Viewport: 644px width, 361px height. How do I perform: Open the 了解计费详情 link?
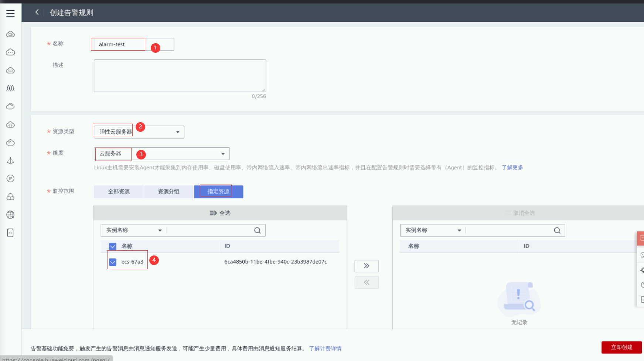(x=325, y=348)
